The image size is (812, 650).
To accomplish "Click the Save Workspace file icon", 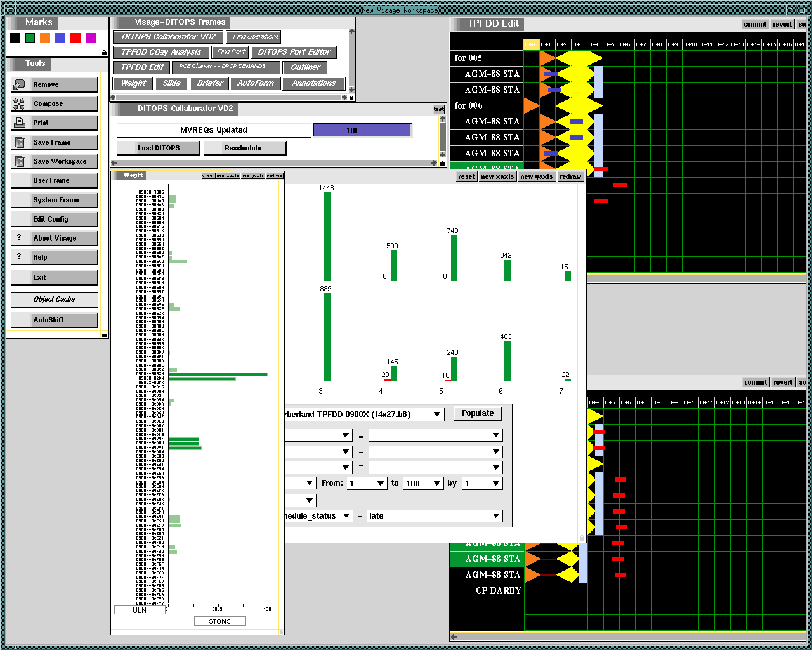I will pyautogui.click(x=19, y=161).
